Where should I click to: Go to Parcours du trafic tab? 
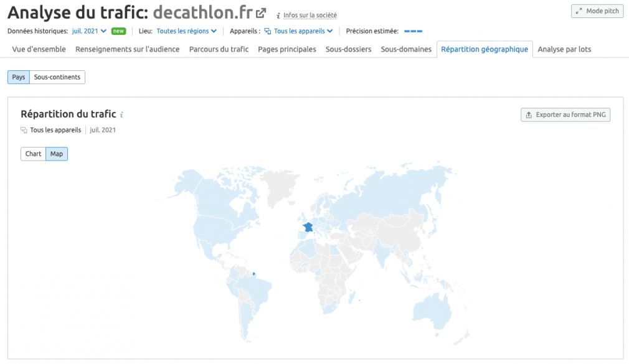[x=219, y=49]
